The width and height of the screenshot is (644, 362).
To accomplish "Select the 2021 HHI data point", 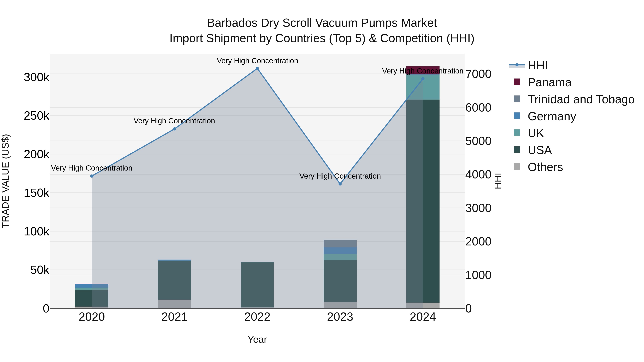I will tap(174, 129).
